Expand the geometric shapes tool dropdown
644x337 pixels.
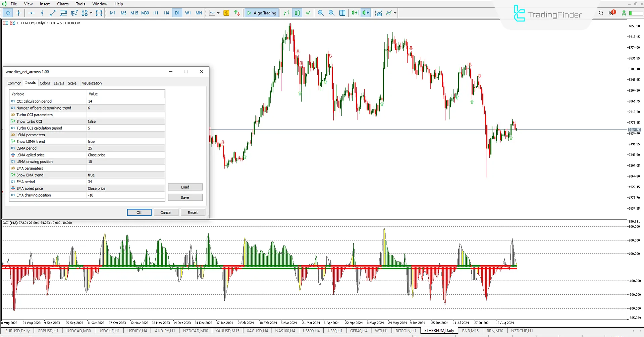(x=91, y=13)
